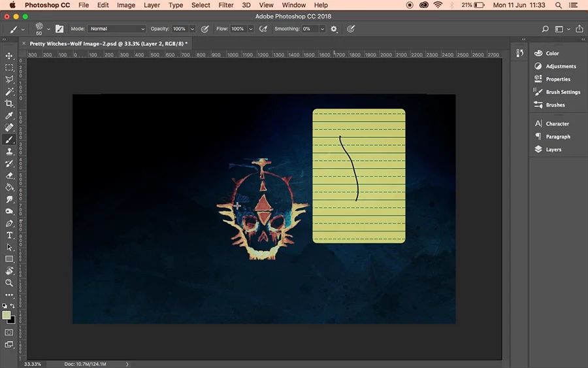Select the Rectangle shape tool

coord(9,259)
